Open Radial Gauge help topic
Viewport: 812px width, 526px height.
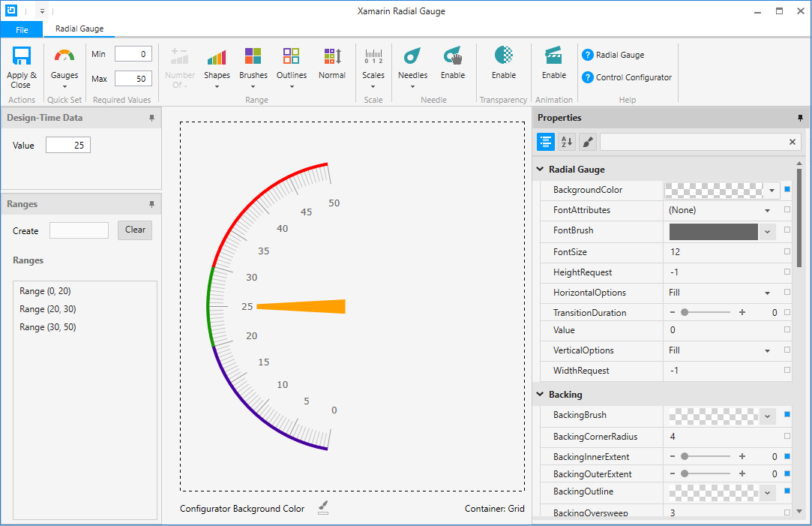pos(613,55)
